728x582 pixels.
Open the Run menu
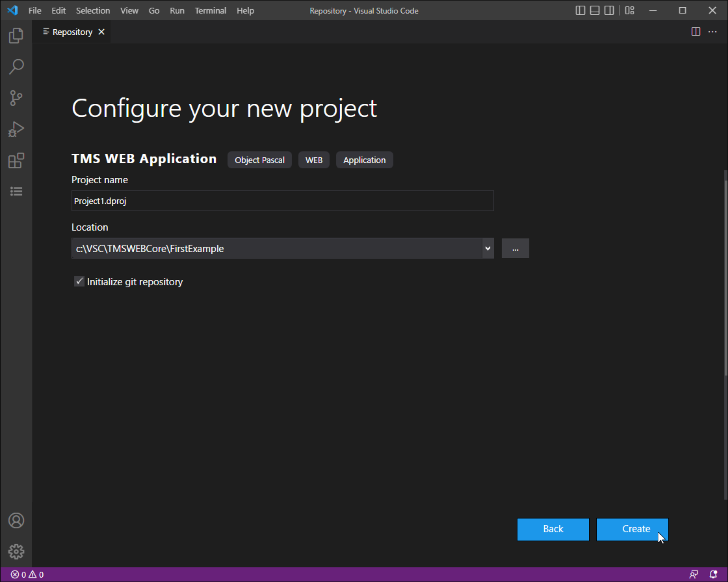click(177, 11)
